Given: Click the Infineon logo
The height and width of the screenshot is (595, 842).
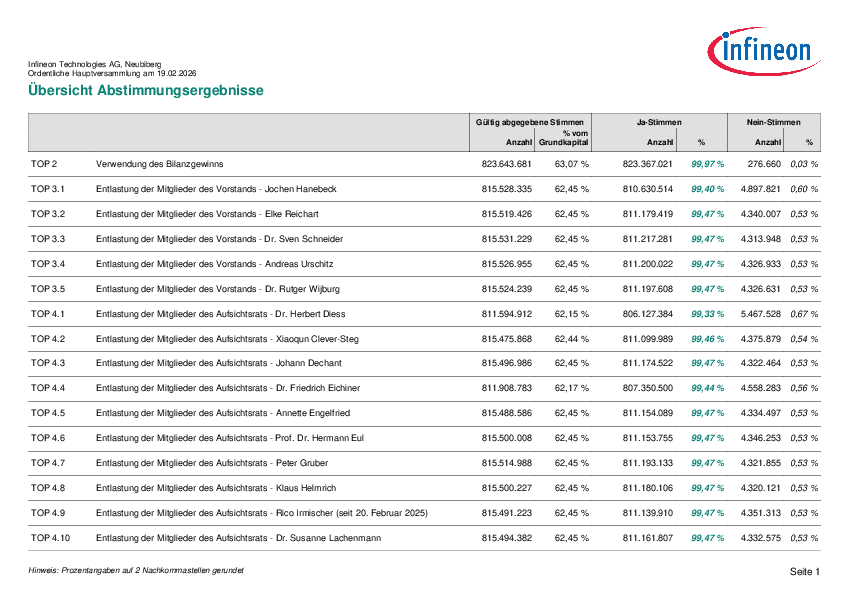Looking at the screenshot, I should tap(764, 49).
